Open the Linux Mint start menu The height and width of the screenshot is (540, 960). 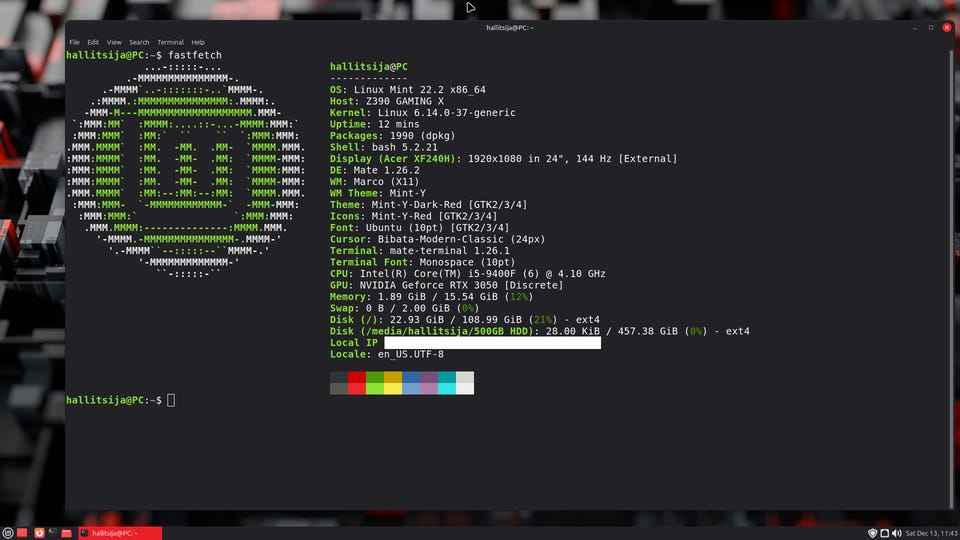tap(7, 533)
